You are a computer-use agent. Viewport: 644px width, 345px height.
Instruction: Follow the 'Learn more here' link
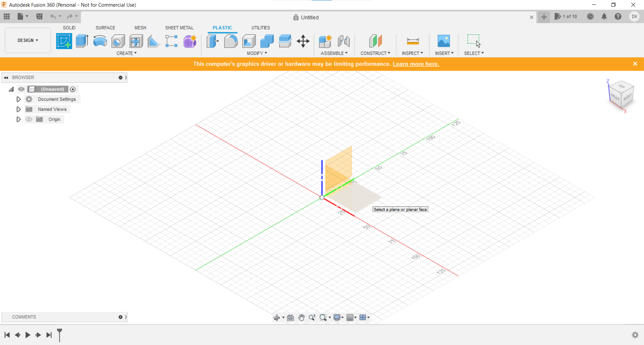coord(416,64)
